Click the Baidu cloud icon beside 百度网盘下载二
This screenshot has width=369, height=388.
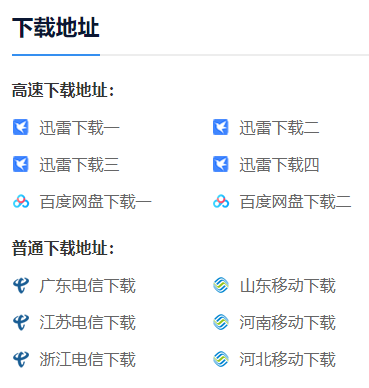point(221,201)
